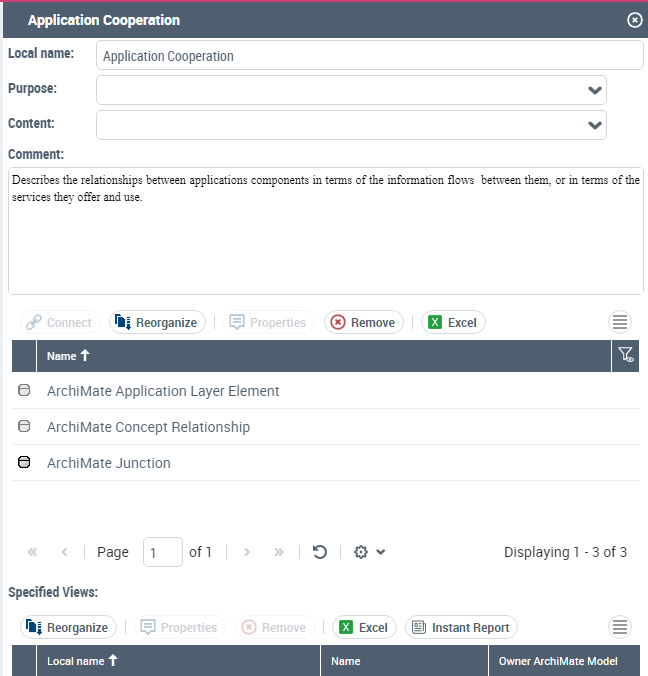Expand the Purpose dropdown

point(595,90)
